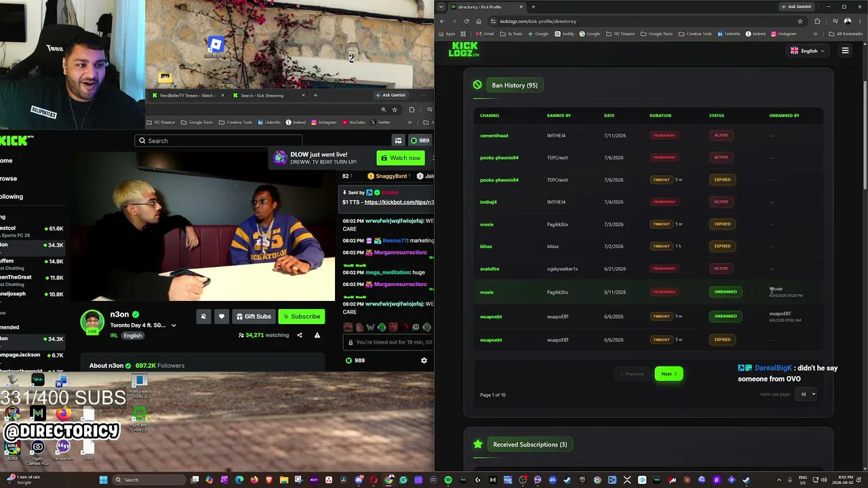Open the tab search dropdown in Chrome
Viewport: 868px width, 488px height.
(441, 7)
